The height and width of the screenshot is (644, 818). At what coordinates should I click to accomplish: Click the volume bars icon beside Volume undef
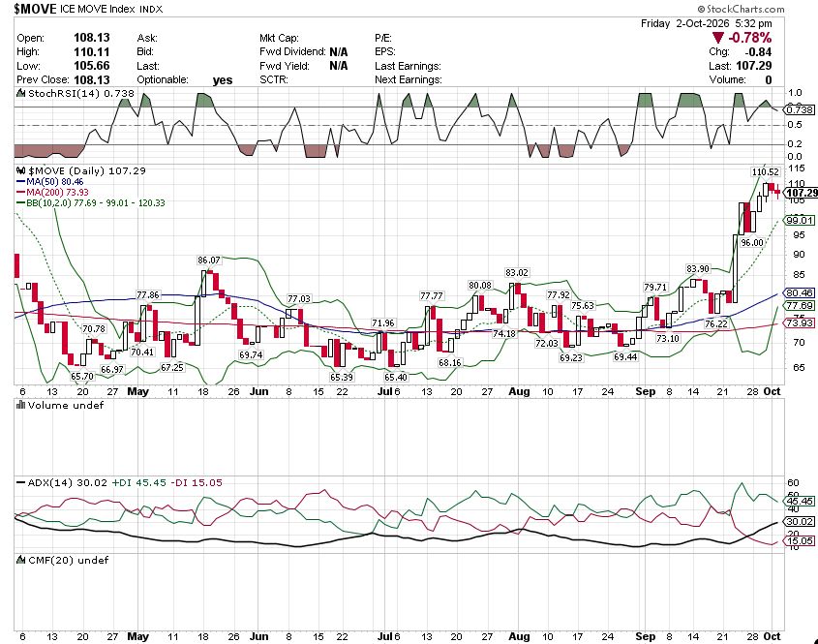click(x=21, y=405)
